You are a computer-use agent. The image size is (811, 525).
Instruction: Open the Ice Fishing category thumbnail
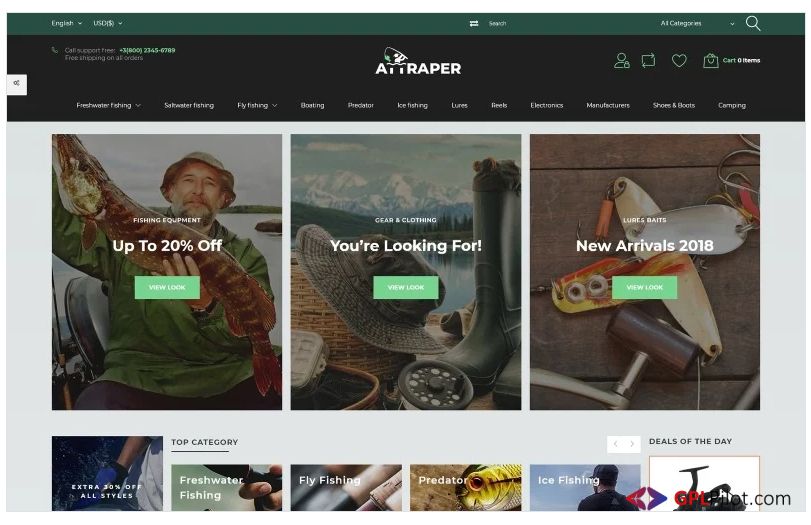(585, 488)
